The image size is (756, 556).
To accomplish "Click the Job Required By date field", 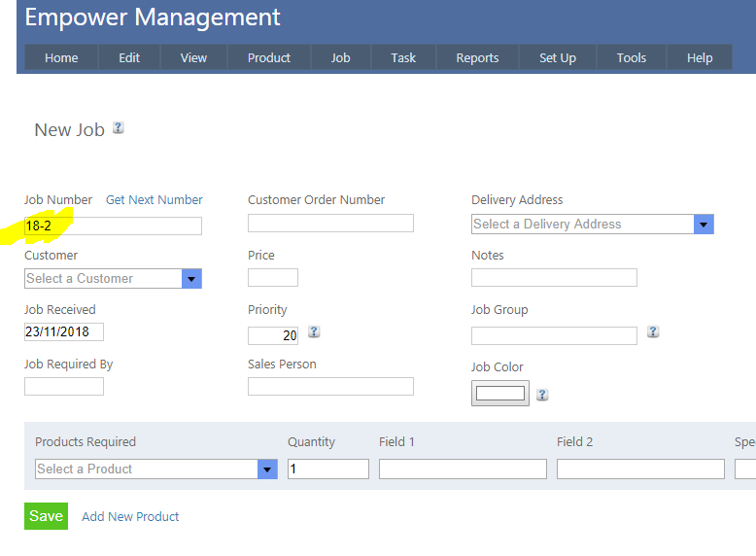I will [64, 387].
